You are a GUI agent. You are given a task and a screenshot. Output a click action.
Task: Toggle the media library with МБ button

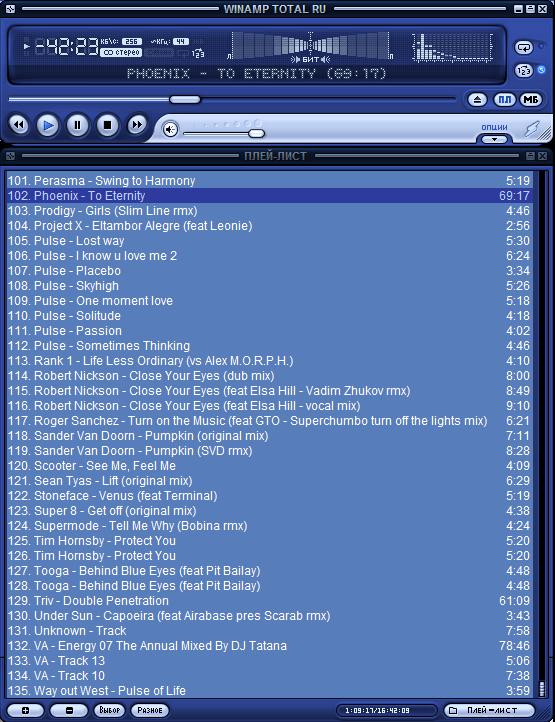531,99
